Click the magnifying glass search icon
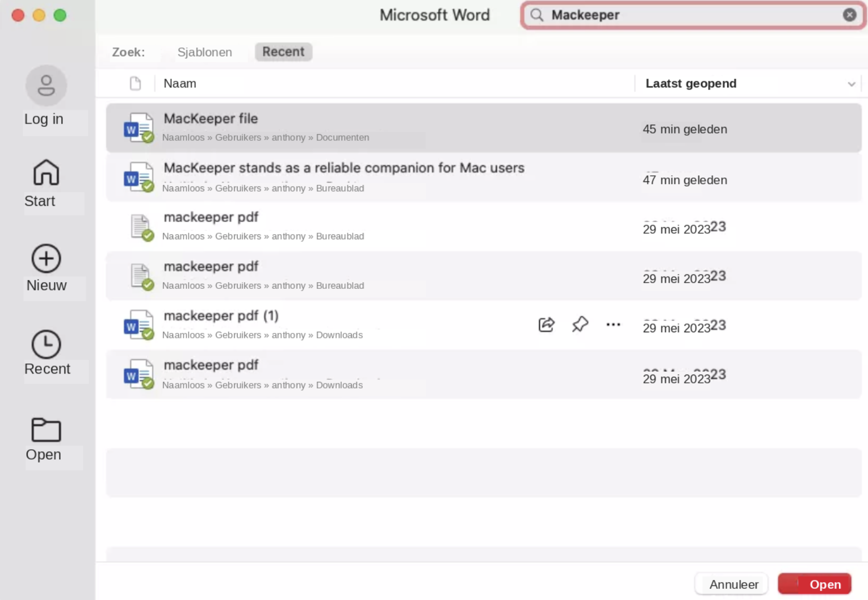 click(x=536, y=15)
